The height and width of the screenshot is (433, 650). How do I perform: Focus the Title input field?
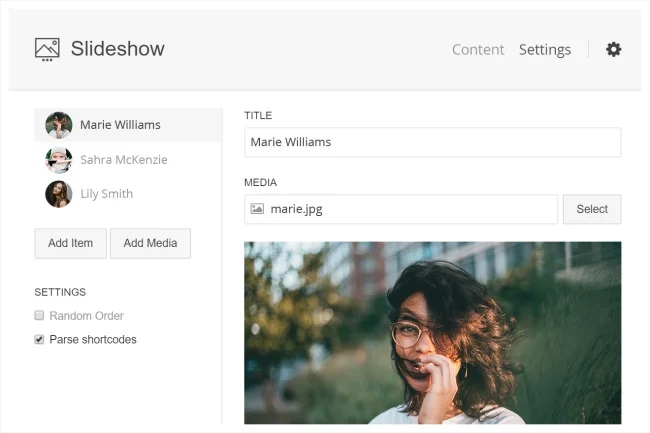coord(432,142)
